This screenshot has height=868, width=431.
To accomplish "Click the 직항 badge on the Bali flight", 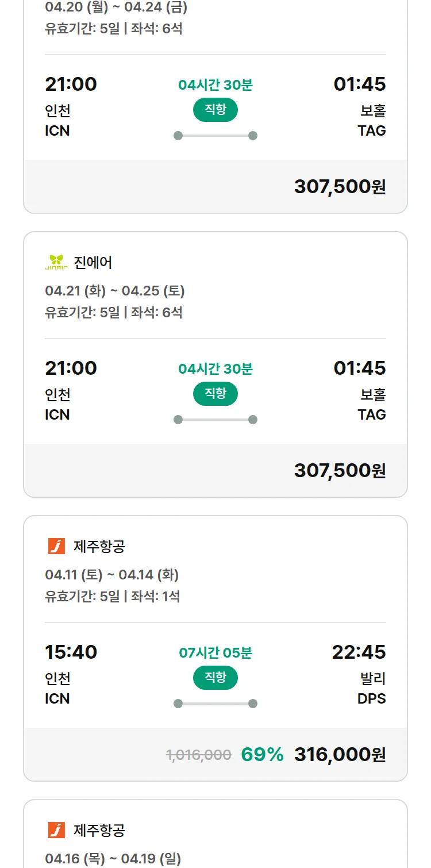I will [x=215, y=678].
